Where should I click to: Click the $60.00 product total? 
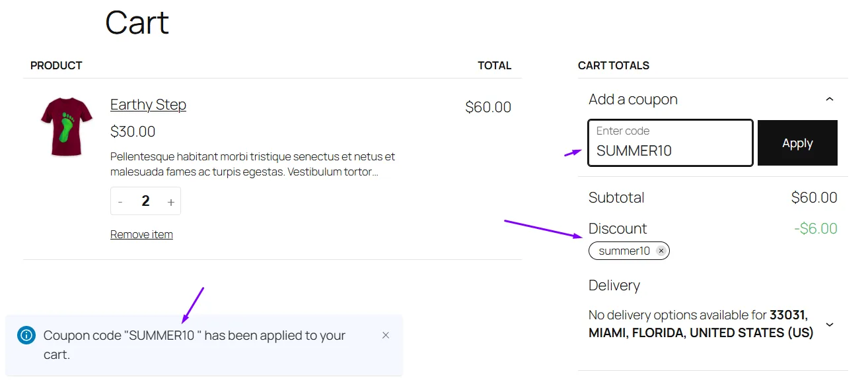[488, 107]
